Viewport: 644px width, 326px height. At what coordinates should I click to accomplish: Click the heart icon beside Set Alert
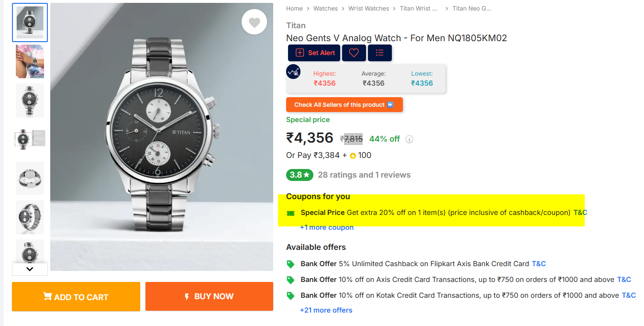click(354, 53)
